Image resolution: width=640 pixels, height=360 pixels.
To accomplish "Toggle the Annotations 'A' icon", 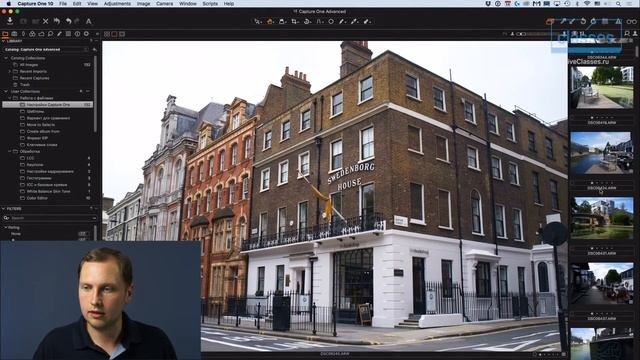I will [89, 21].
